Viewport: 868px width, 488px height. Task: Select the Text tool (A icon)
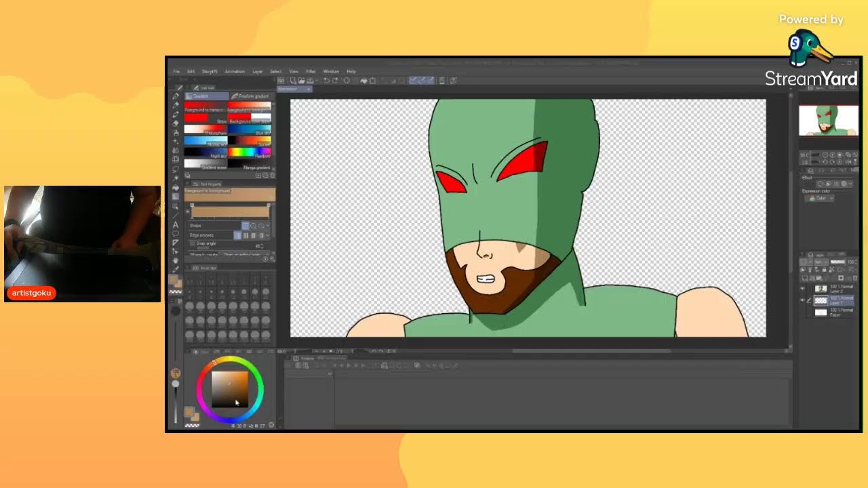point(176,225)
